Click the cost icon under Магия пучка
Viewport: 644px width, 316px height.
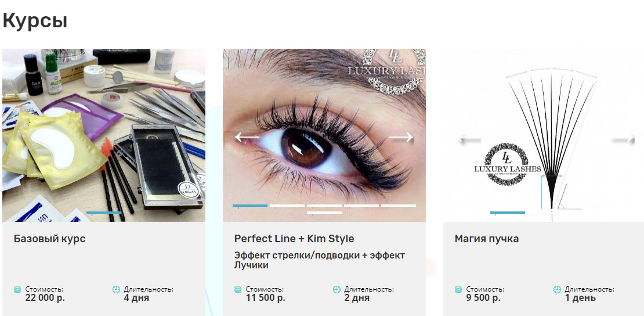click(458, 289)
